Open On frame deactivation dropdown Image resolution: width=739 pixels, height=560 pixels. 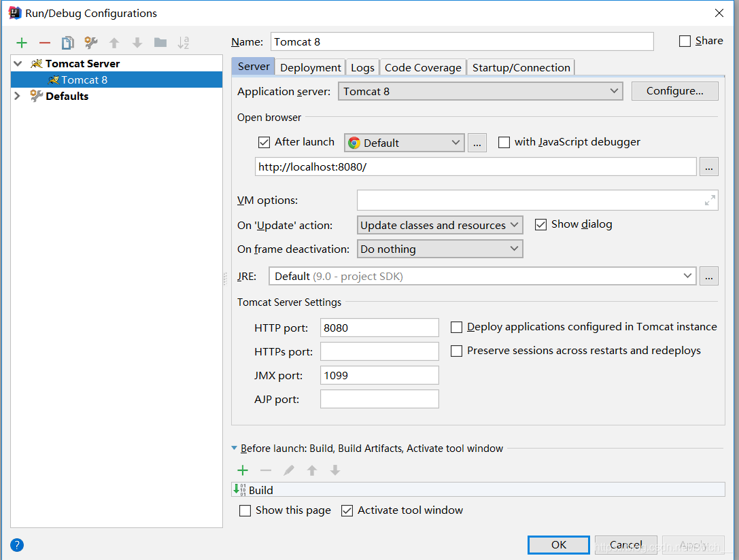[x=440, y=249]
